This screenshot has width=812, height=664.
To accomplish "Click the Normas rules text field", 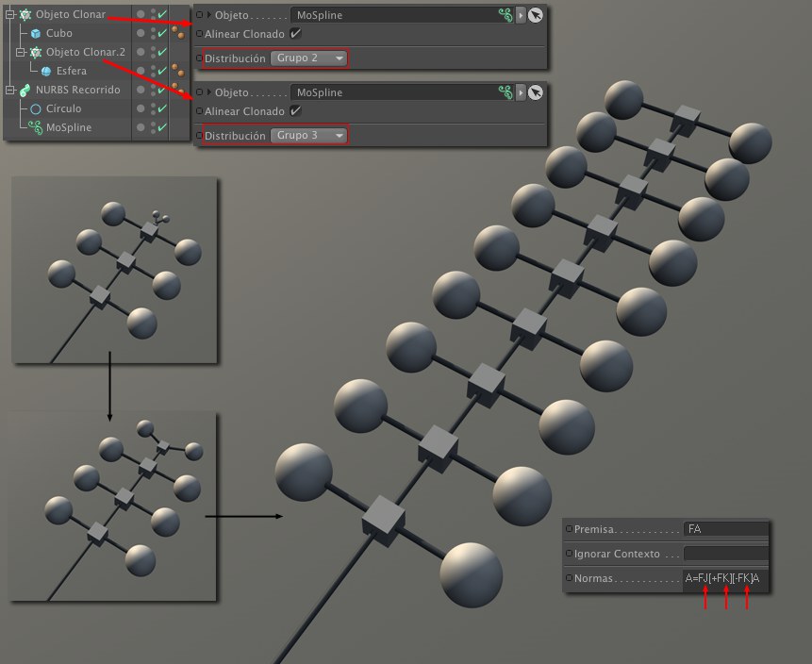I will click(725, 577).
